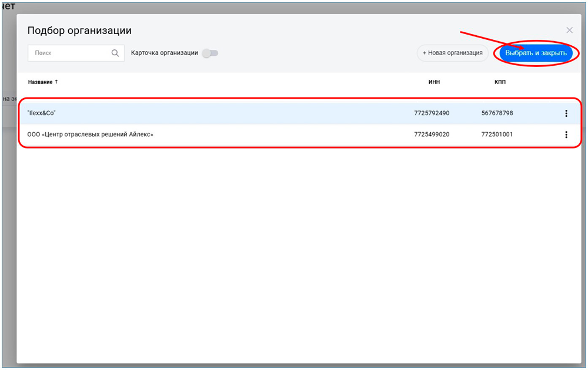Screen dimensions: 588x370
Task: Click the Карточка организации label text
Action: (165, 53)
